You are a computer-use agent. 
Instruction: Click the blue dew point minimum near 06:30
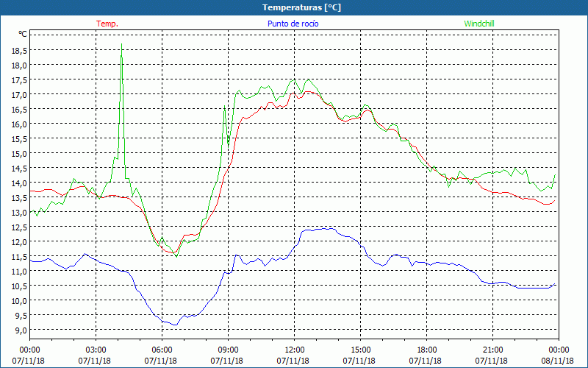tap(175, 325)
